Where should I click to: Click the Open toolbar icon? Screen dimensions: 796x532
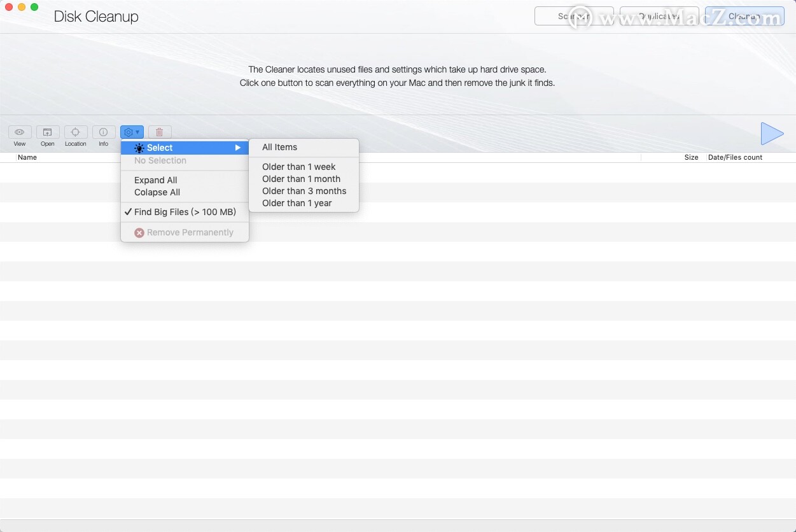click(48, 132)
